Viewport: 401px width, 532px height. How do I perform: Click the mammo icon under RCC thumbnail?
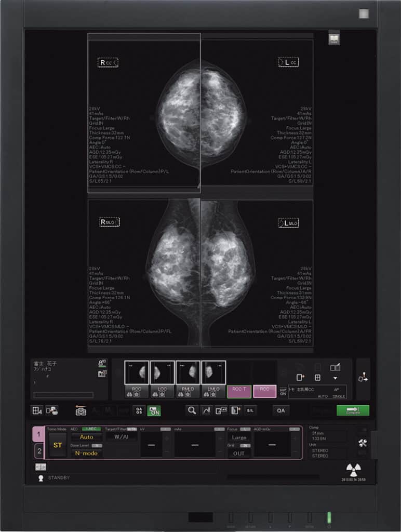click(129, 394)
